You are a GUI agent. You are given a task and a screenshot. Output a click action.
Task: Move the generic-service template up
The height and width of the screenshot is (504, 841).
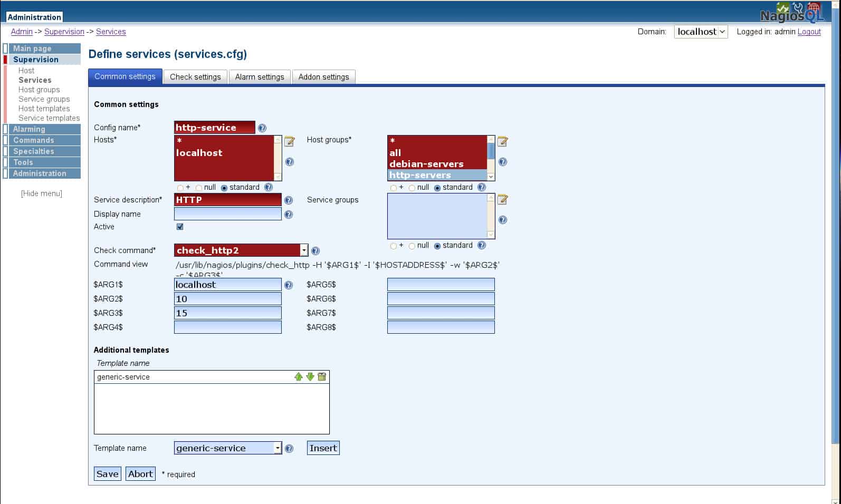pyautogui.click(x=299, y=376)
